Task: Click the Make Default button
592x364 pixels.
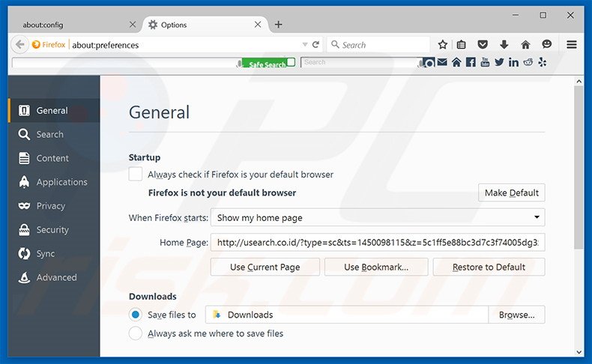Action: click(x=512, y=192)
